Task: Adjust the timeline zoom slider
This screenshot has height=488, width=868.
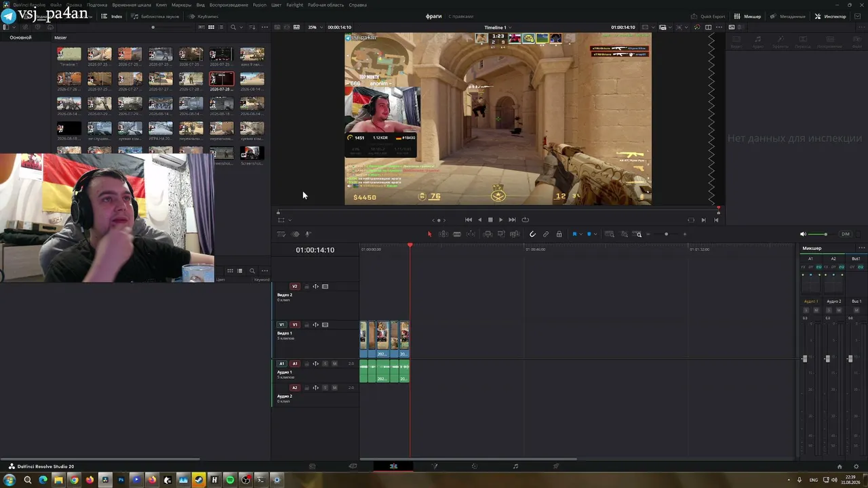Action: pos(666,235)
